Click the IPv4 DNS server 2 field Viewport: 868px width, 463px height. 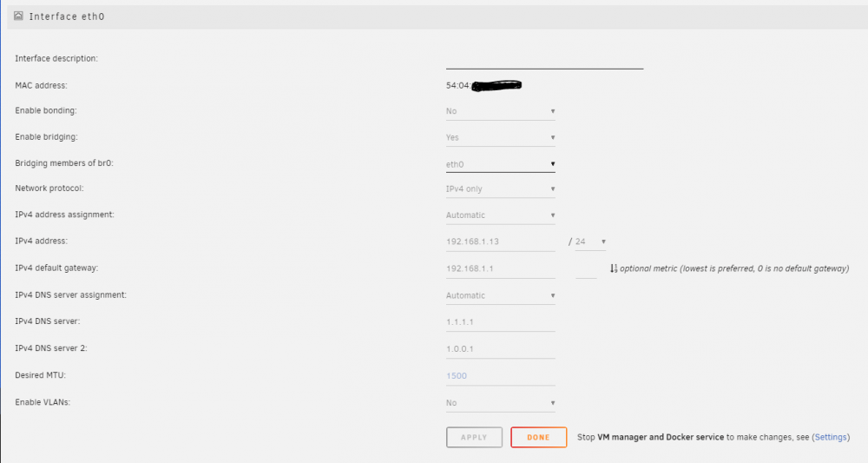pos(501,349)
